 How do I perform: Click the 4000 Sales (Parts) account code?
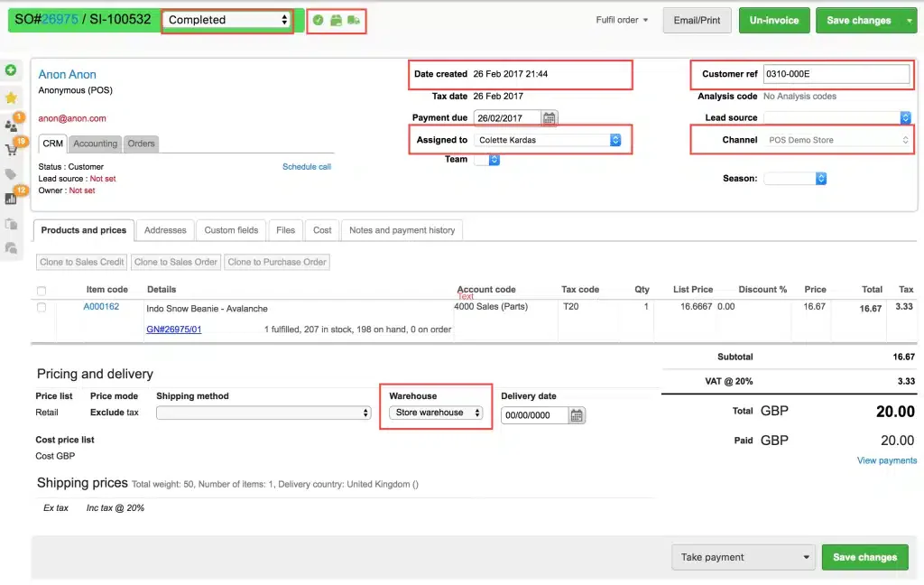click(491, 307)
